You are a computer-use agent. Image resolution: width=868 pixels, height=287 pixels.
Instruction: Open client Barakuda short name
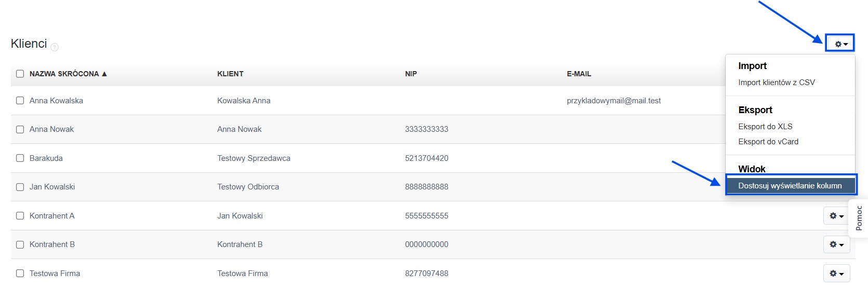coord(46,158)
